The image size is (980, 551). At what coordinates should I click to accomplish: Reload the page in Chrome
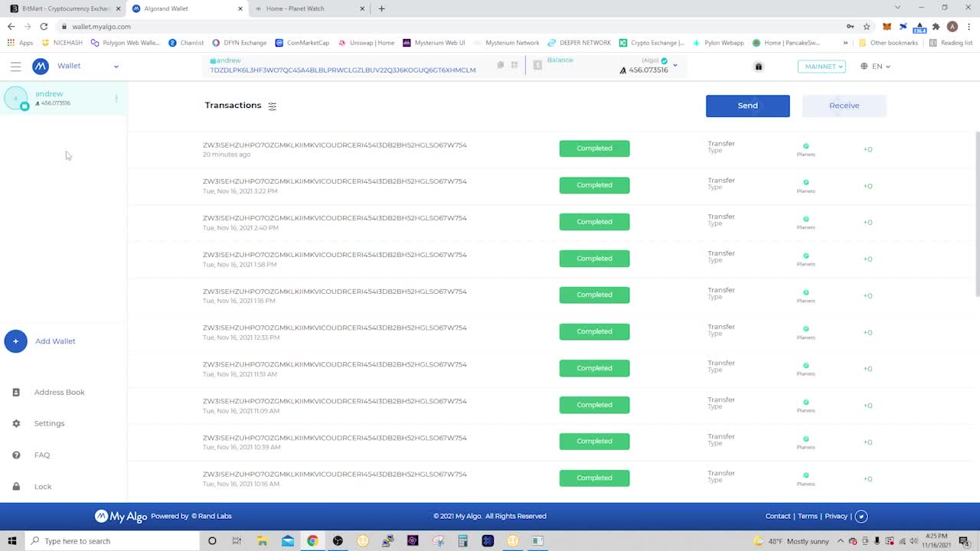(44, 26)
